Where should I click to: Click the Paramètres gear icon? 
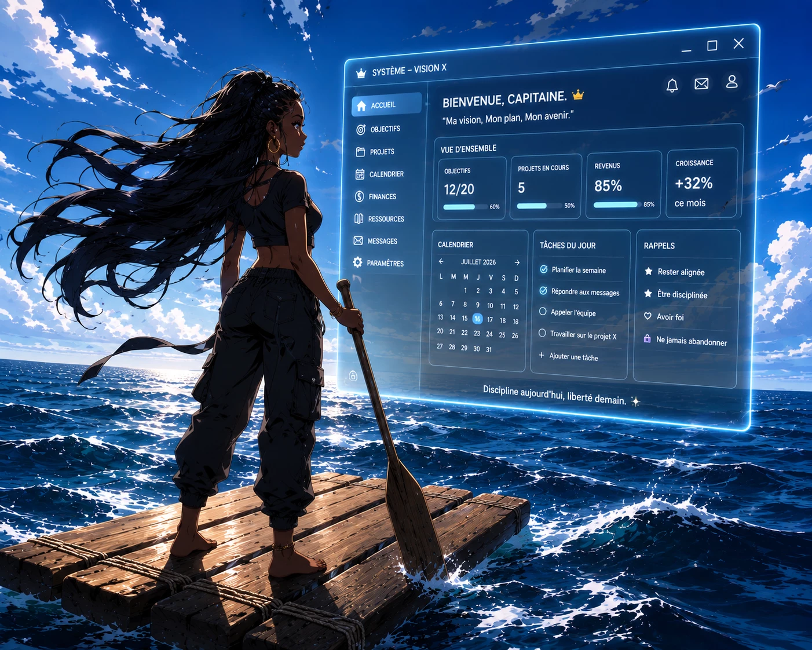pyautogui.click(x=357, y=262)
